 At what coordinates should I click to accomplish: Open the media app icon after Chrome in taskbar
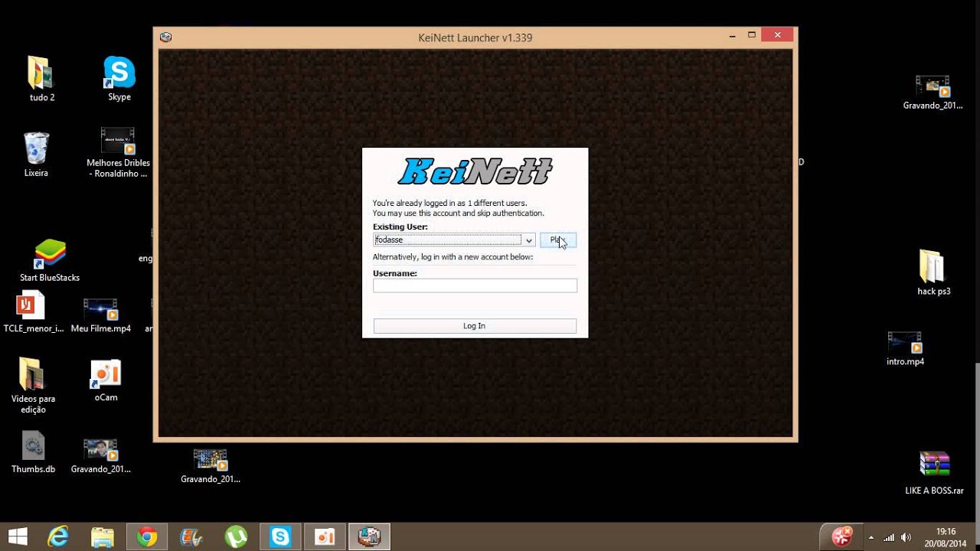(x=191, y=537)
